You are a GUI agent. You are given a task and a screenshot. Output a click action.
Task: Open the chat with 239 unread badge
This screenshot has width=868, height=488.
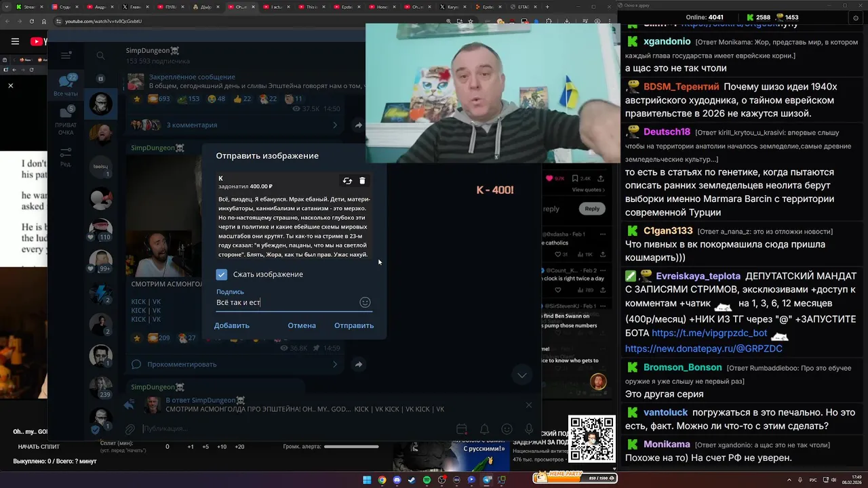point(101,387)
